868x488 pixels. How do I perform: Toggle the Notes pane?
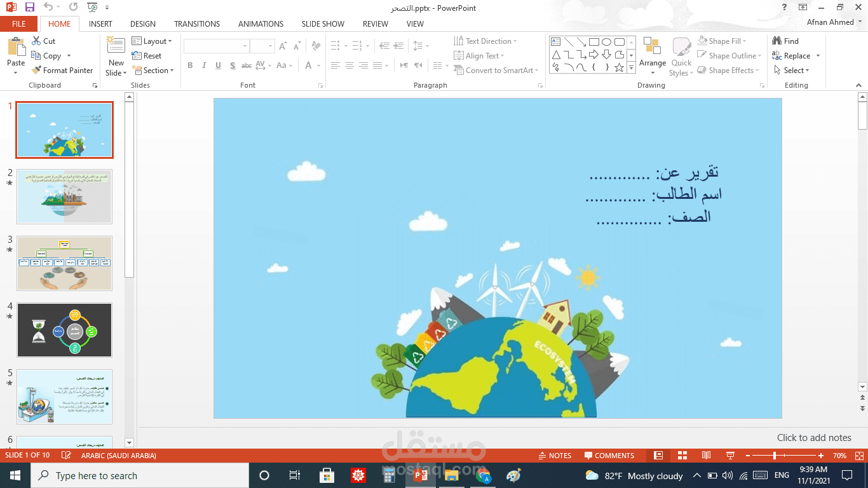pos(555,456)
